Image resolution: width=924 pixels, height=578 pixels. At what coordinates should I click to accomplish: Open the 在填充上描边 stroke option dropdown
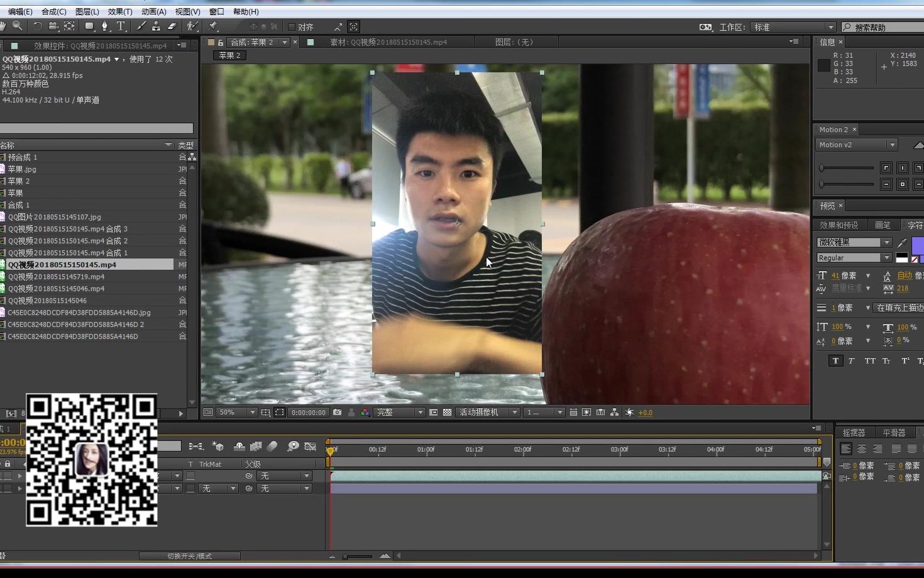pos(899,308)
